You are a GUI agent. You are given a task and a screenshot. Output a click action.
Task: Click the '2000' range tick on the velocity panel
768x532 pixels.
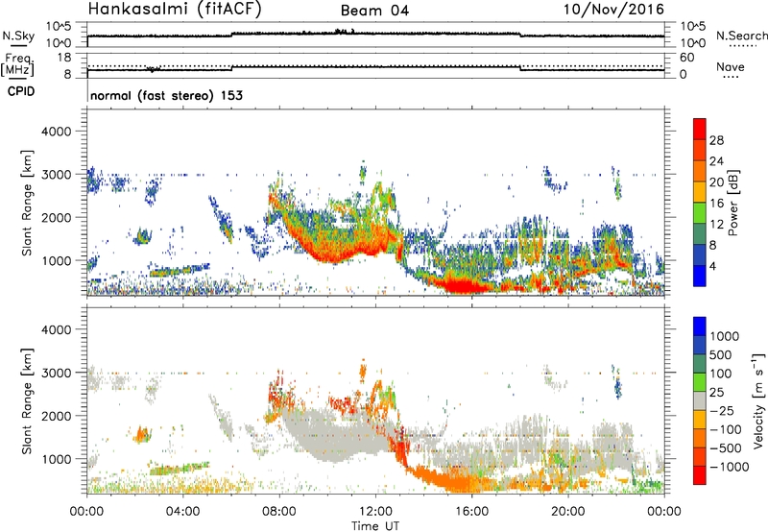coord(57,416)
